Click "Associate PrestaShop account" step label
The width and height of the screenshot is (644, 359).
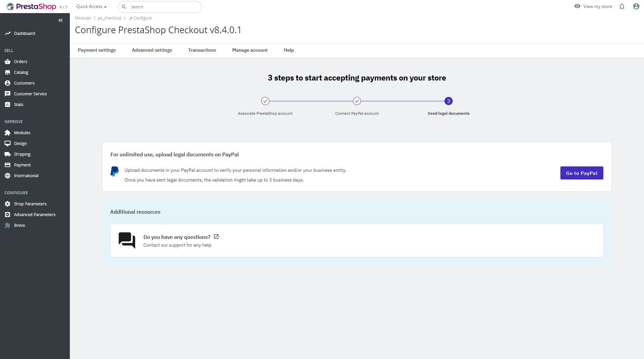[x=265, y=113]
